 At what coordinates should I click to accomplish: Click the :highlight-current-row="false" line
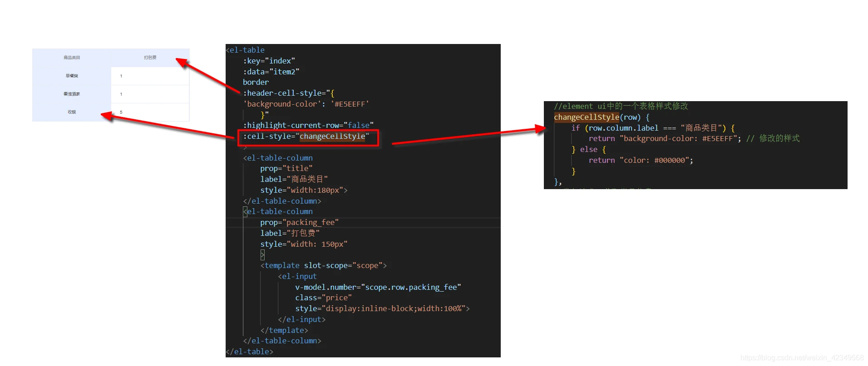pos(308,125)
